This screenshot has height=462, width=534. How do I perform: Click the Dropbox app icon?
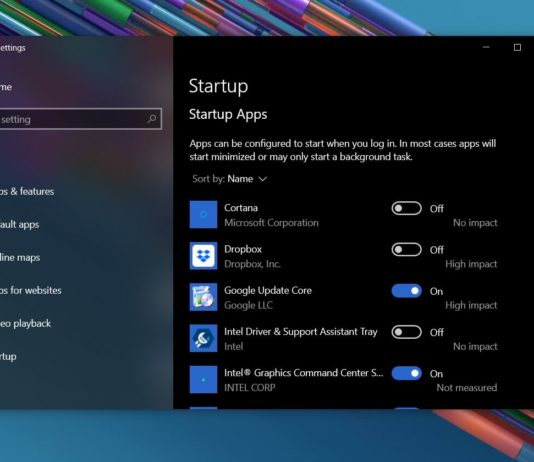tap(203, 256)
